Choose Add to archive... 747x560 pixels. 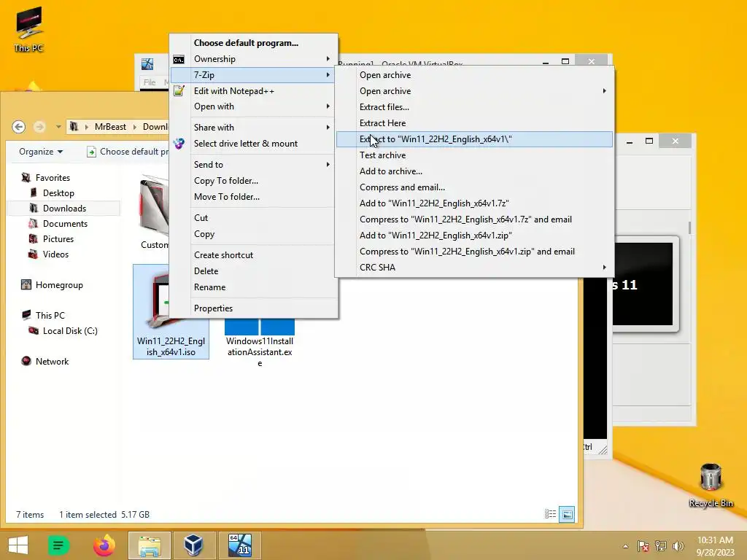(474, 171)
